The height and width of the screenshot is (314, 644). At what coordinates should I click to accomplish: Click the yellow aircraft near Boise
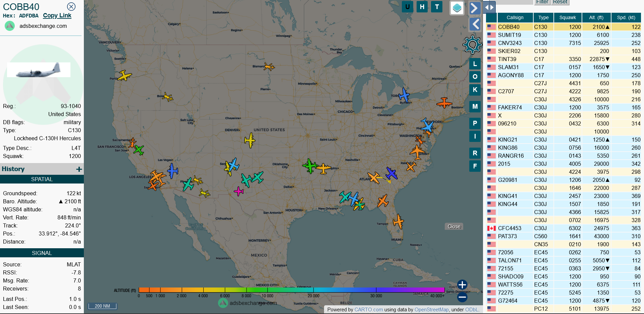pyautogui.click(x=167, y=97)
